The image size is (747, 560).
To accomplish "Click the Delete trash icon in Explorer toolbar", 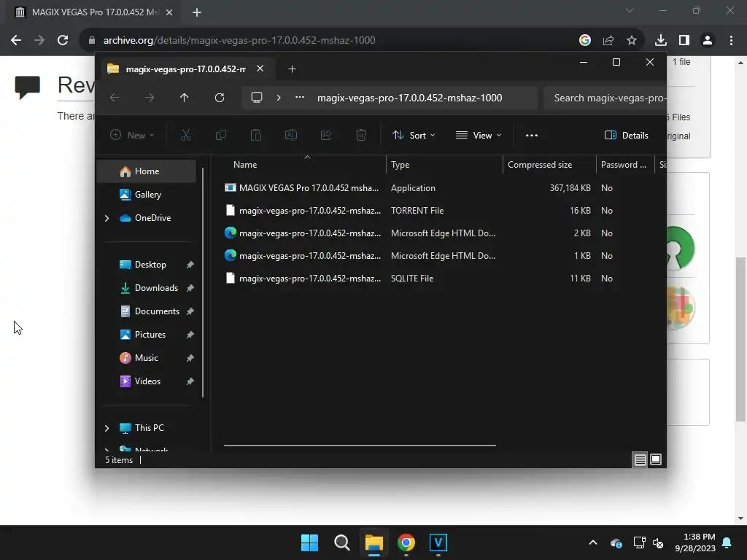I will (361, 135).
